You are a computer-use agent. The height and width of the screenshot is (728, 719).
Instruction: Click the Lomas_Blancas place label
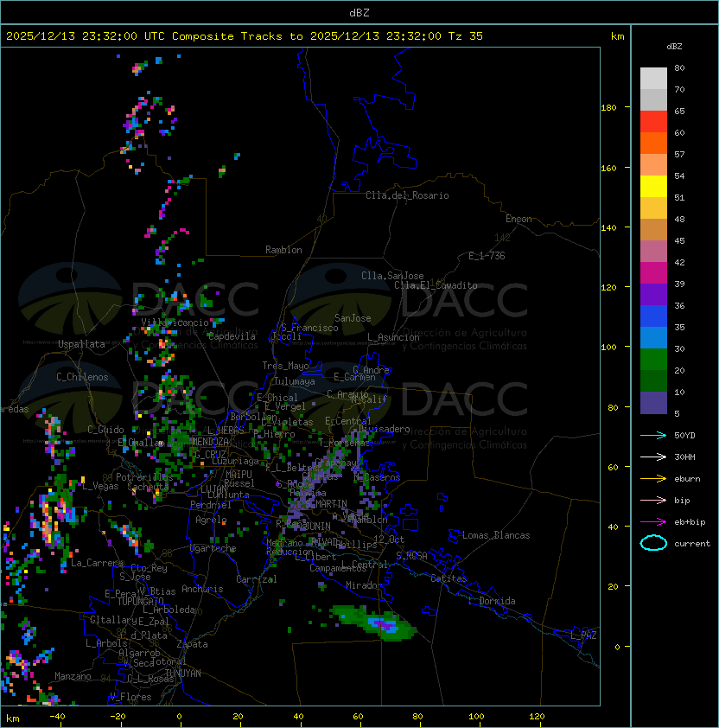click(x=496, y=535)
